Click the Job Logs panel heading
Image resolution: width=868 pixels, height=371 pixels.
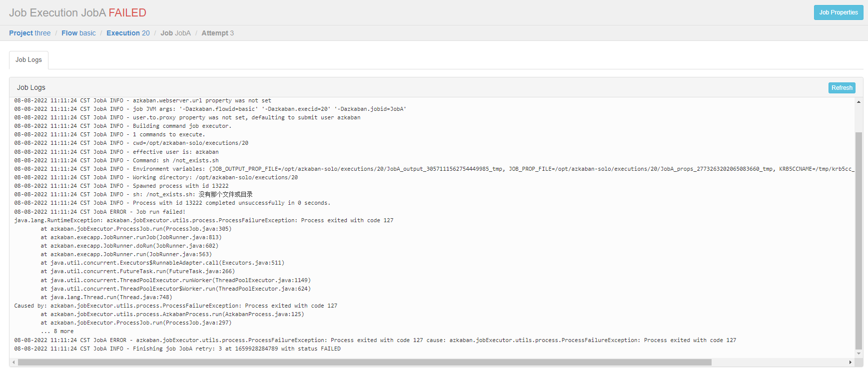click(31, 87)
